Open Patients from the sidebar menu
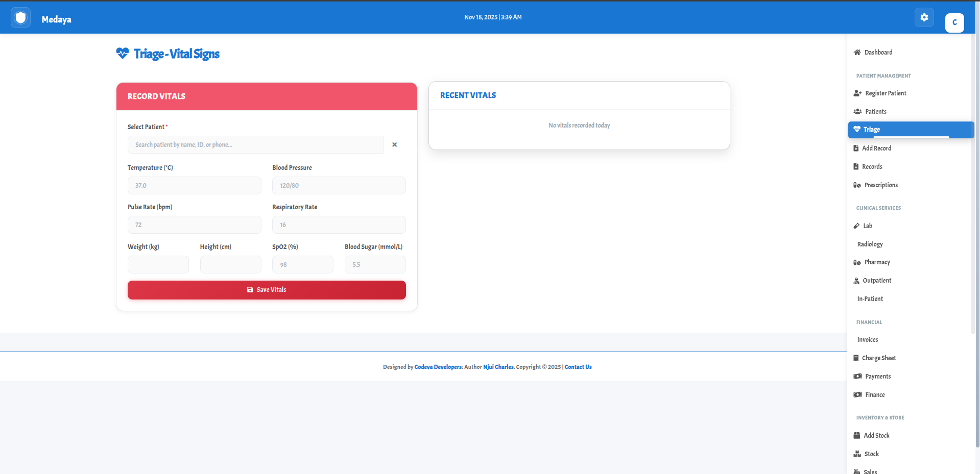Viewport: 980px width, 474px height. (875, 112)
